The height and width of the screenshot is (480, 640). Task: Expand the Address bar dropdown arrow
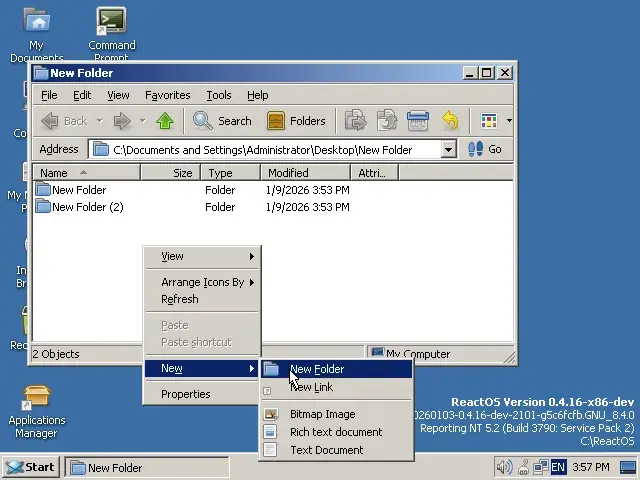click(x=448, y=150)
